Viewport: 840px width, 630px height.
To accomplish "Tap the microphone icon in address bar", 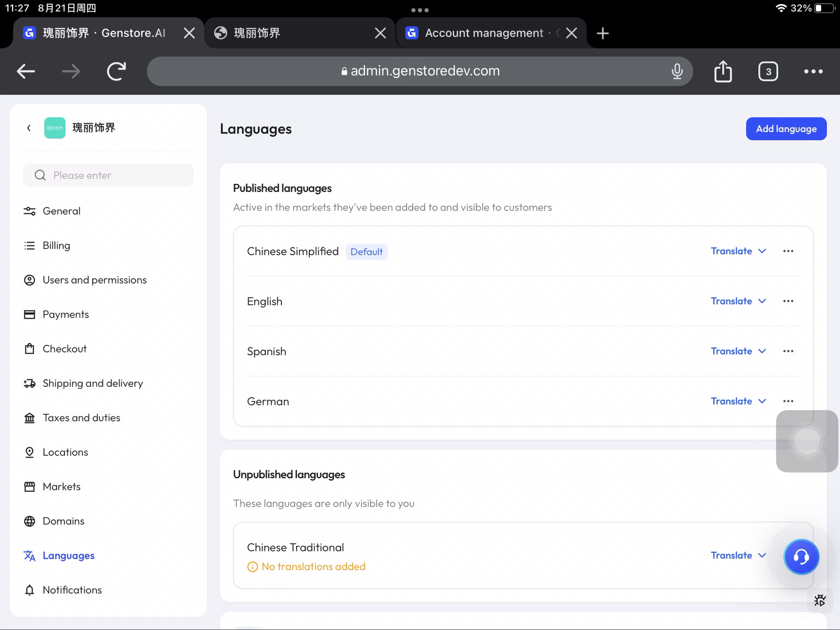I will tap(677, 71).
